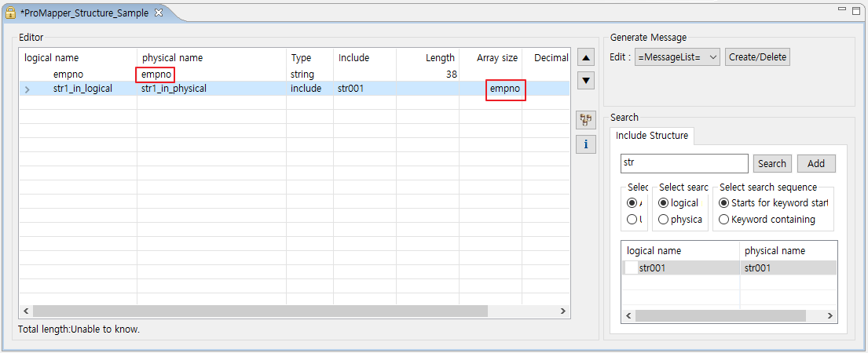Select the first radio in Select group
Viewport: 868px width, 353px height.
click(632, 202)
